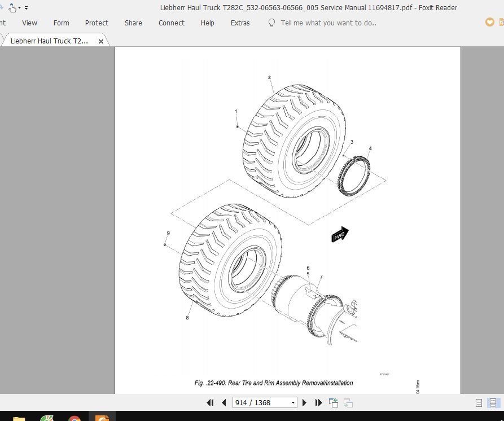Click callout number 4 near ring

coord(370,148)
